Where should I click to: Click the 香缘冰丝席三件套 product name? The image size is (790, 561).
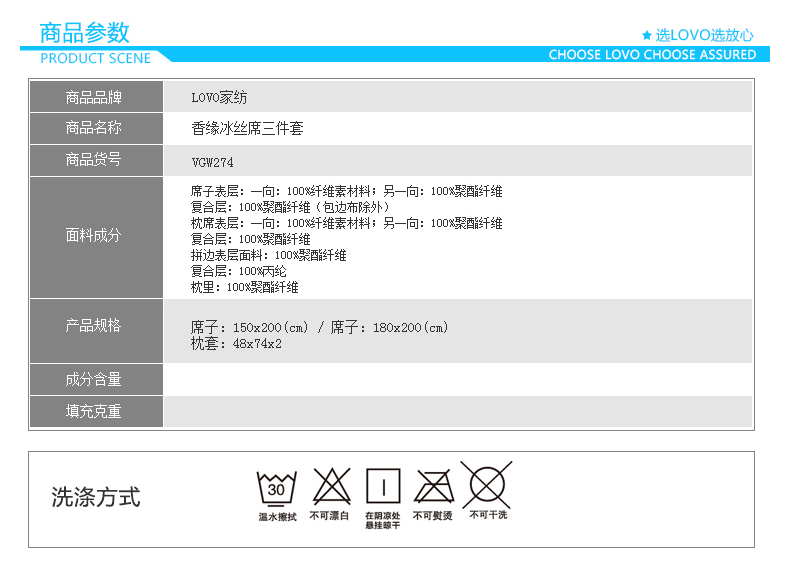point(247,129)
